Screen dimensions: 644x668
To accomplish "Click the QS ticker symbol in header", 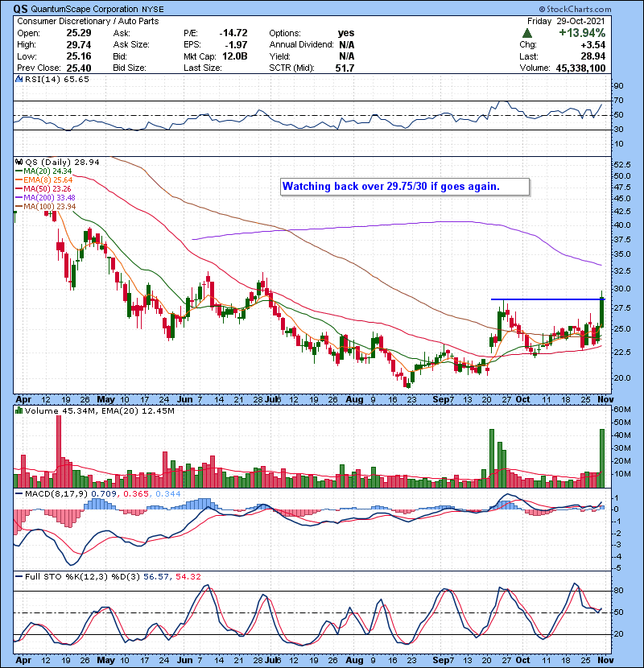I will click(x=20, y=9).
